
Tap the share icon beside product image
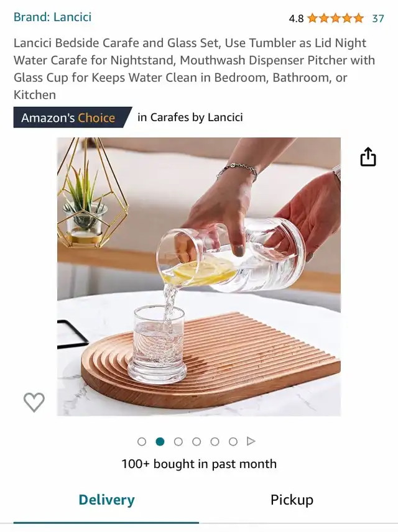tap(368, 157)
